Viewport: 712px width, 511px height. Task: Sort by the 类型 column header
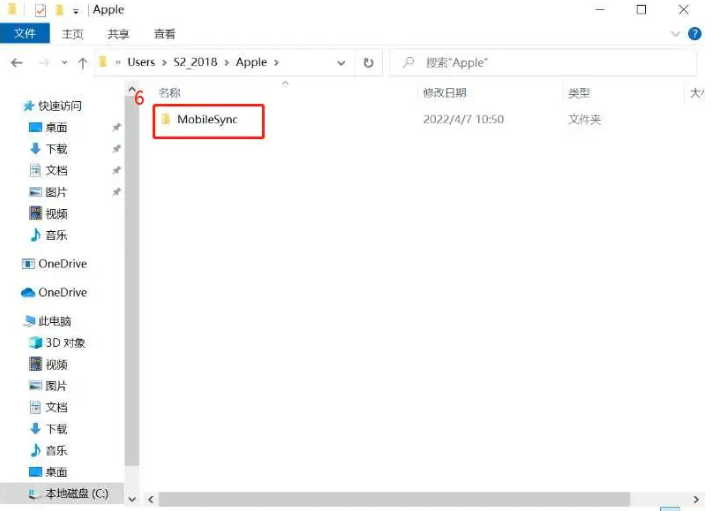tap(579, 93)
